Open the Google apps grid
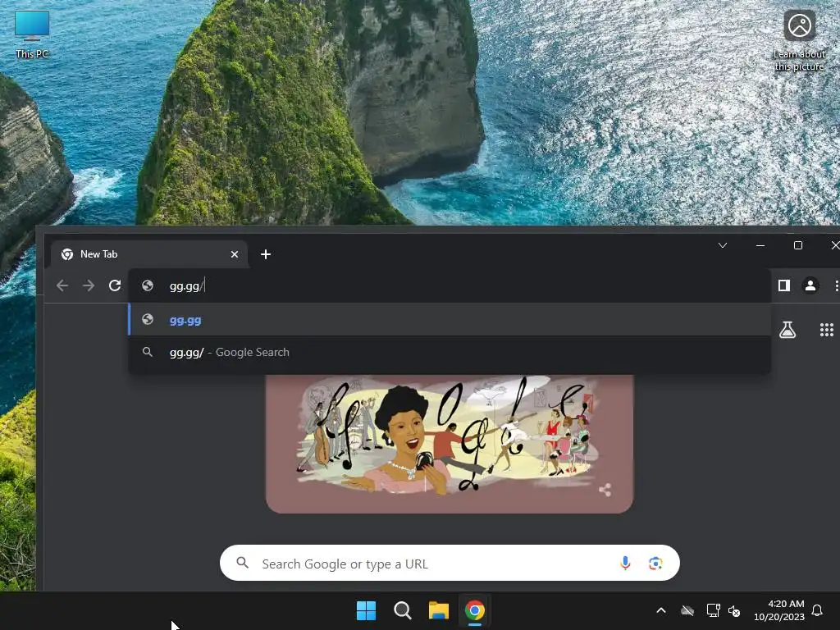Screen dimensions: 840x630 click(x=827, y=330)
